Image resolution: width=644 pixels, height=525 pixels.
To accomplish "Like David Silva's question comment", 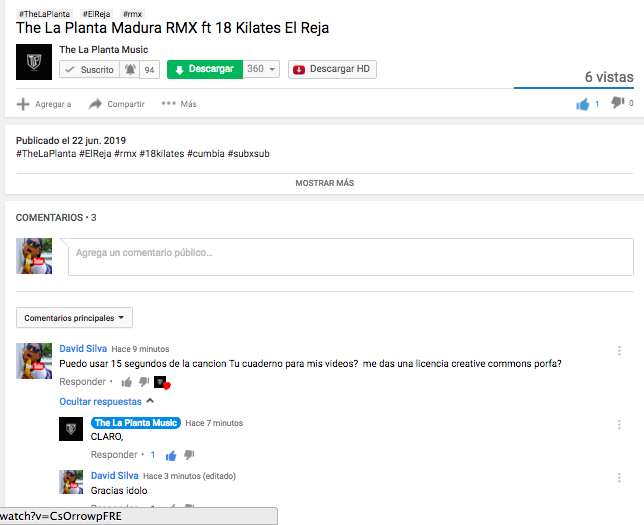I will point(126,382).
